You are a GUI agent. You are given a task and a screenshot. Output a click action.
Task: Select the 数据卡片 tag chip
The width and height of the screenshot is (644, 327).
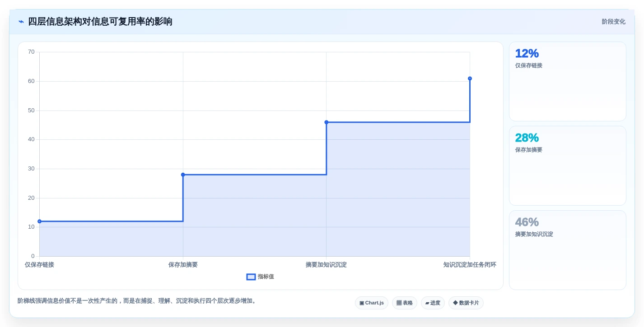(x=466, y=303)
